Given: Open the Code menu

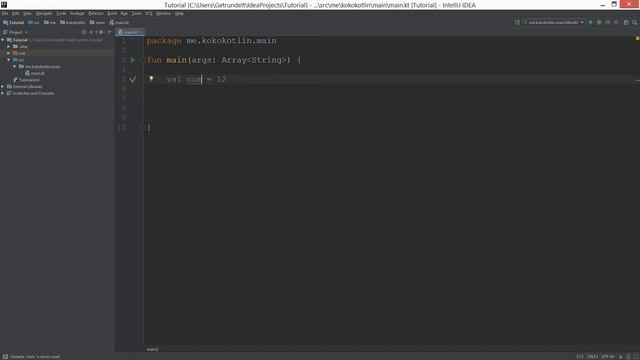Looking at the screenshot, I should [61, 13].
